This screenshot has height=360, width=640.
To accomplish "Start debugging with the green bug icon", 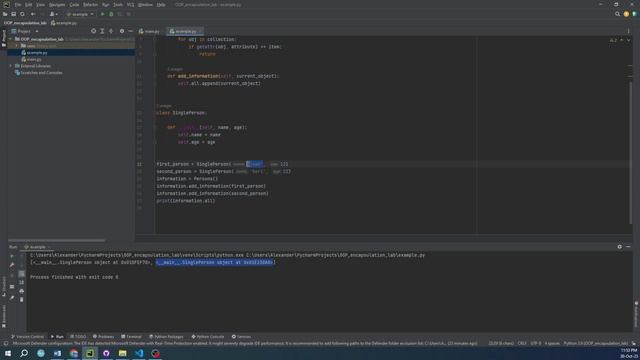I will [x=111, y=14].
